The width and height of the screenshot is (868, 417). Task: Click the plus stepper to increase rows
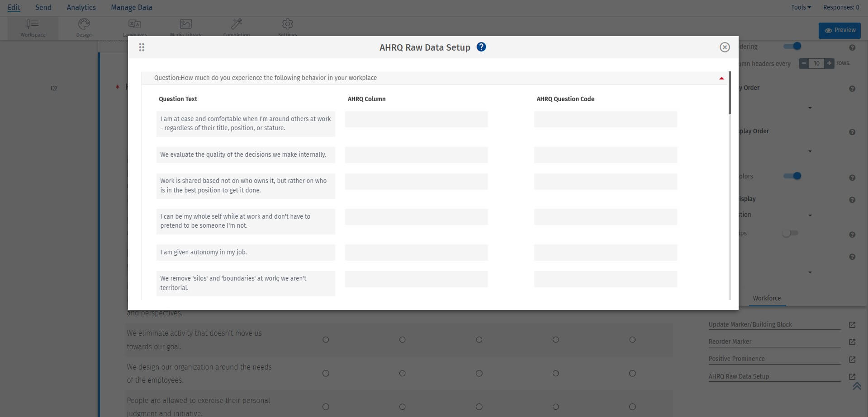pyautogui.click(x=829, y=64)
